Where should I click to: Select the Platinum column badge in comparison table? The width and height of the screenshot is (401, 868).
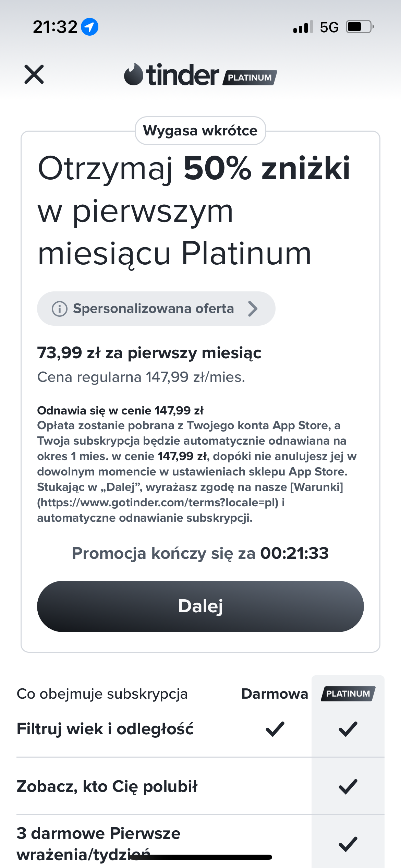pyautogui.click(x=348, y=694)
